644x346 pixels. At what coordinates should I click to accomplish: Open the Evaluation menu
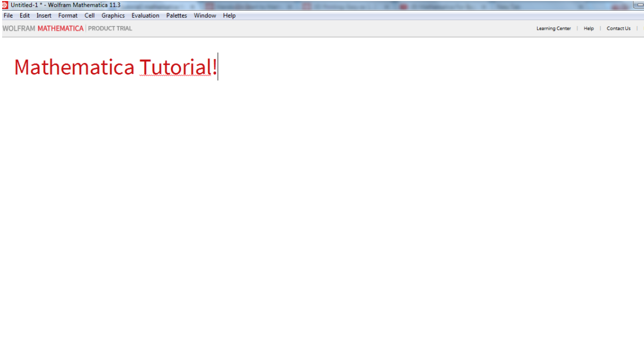[145, 15]
